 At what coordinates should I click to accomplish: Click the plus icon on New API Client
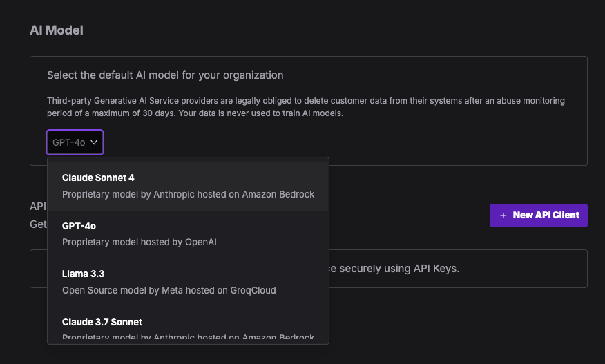tap(503, 215)
